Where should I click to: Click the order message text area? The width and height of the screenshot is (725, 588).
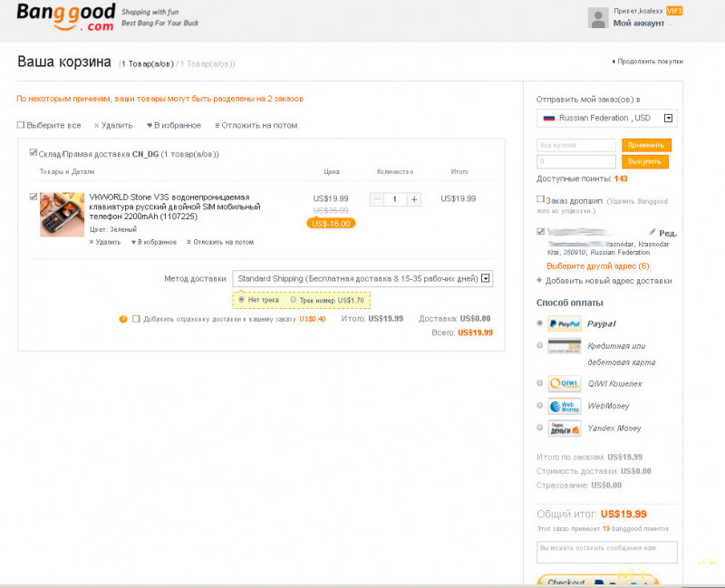click(607, 553)
